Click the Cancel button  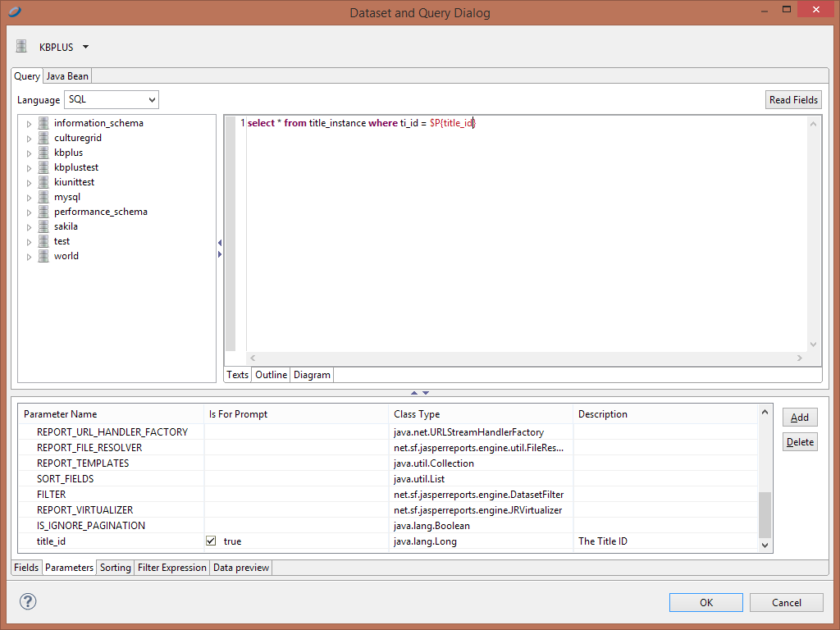pyautogui.click(x=787, y=603)
